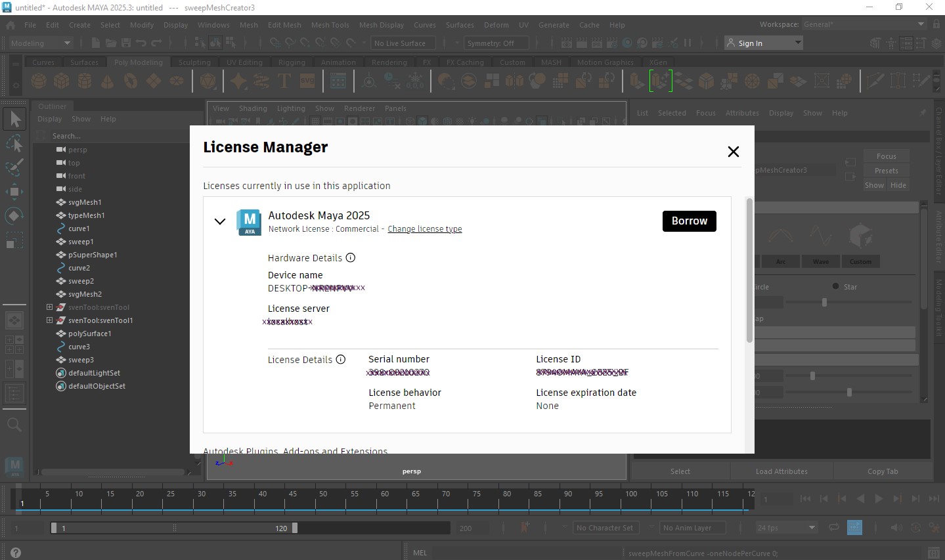Click the polygon Type tool T icon
The height and width of the screenshot is (560, 945).
[x=284, y=81]
